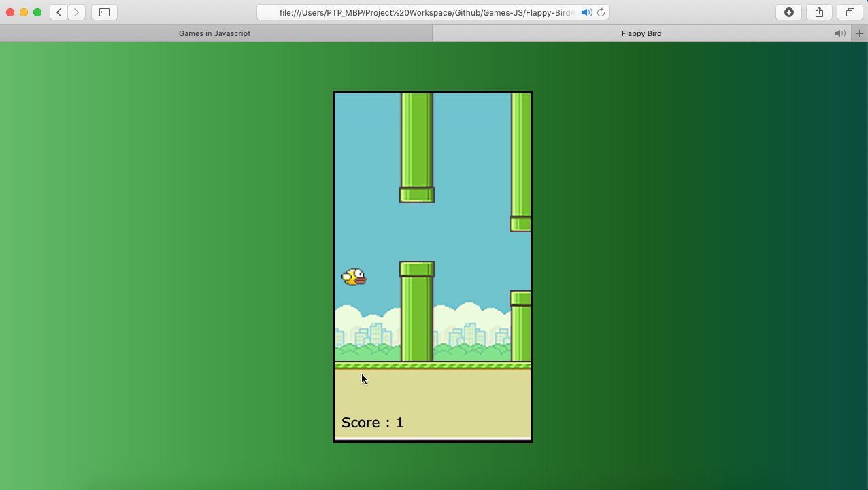Screen dimensions: 868x490
Task: Open the Share menu
Action: [x=820, y=12]
